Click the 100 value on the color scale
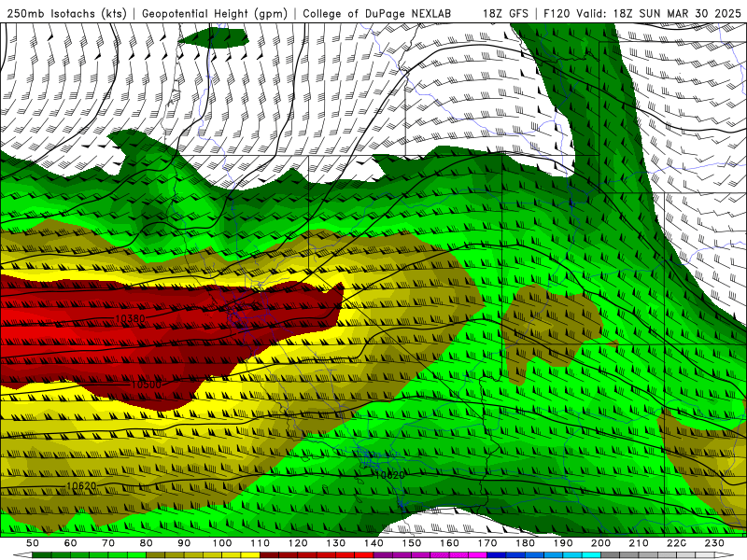Image resolution: width=747 pixels, height=560 pixels. click(222, 543)
